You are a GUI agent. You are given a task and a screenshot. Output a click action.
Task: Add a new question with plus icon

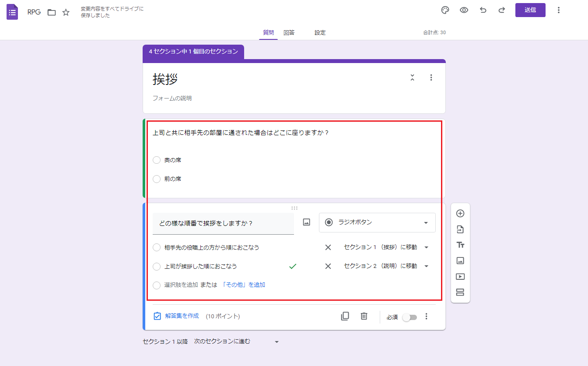coord(460,214)
